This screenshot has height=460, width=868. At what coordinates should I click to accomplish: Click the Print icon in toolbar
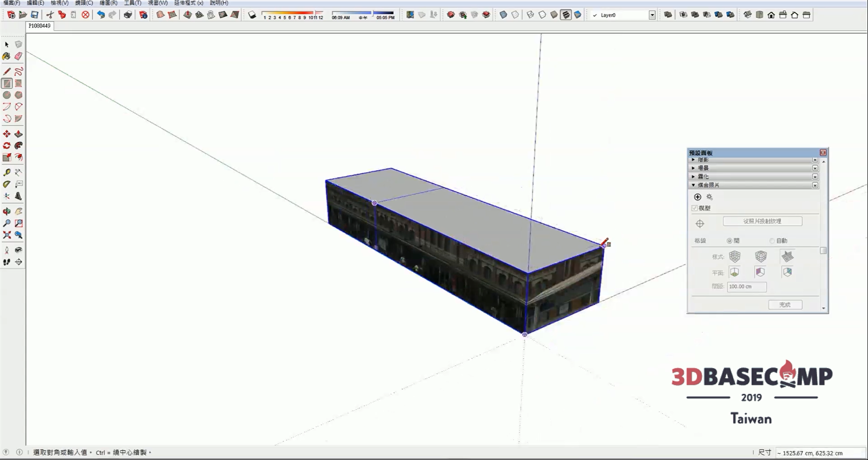[128, 15]
